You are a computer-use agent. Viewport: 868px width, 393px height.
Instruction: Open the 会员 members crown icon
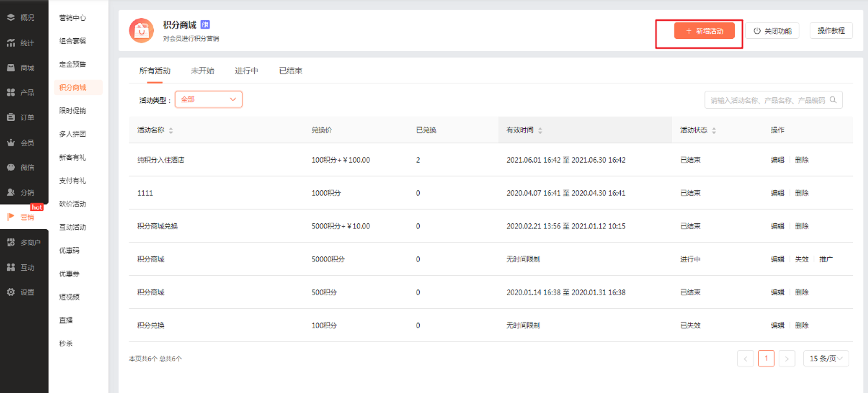pos(11,142)
